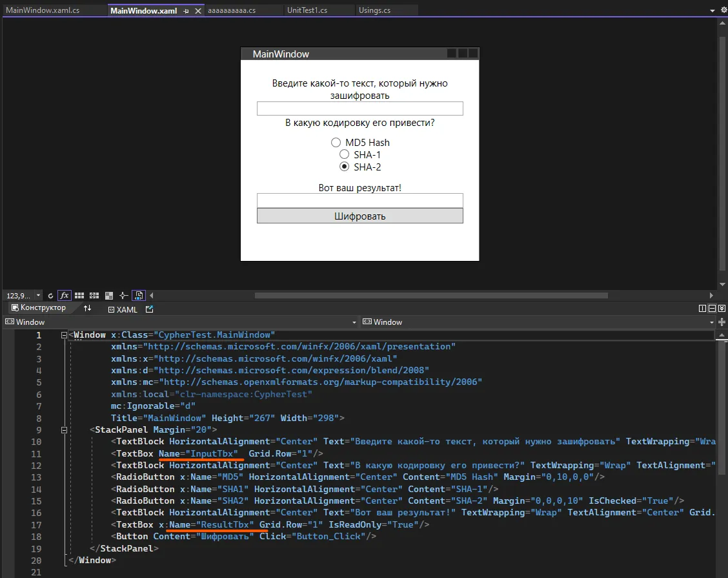Click 'Введите какой-то текст' label in designer
Viewport: 728px width, 578px height.
(x=360, y=89)
